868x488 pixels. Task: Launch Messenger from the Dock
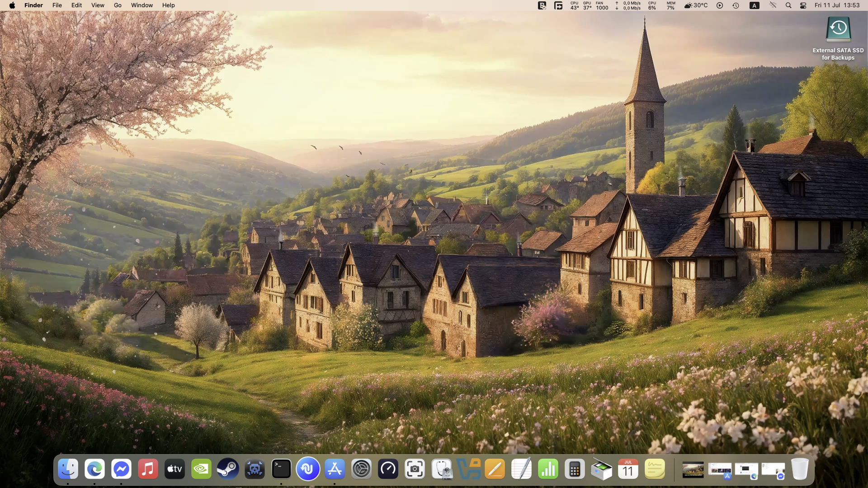pyautogui.click(x=121, y=469)
